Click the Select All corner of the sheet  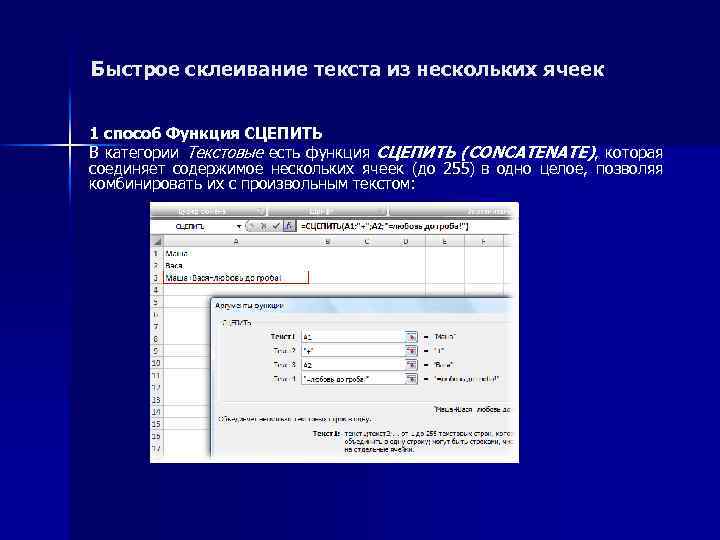(x=157, y=241)
